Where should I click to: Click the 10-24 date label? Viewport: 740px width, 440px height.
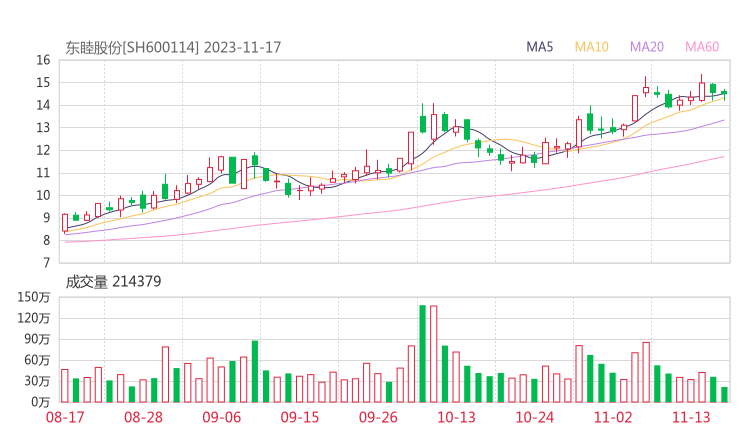pyautogui.click(x=534, y=417)
